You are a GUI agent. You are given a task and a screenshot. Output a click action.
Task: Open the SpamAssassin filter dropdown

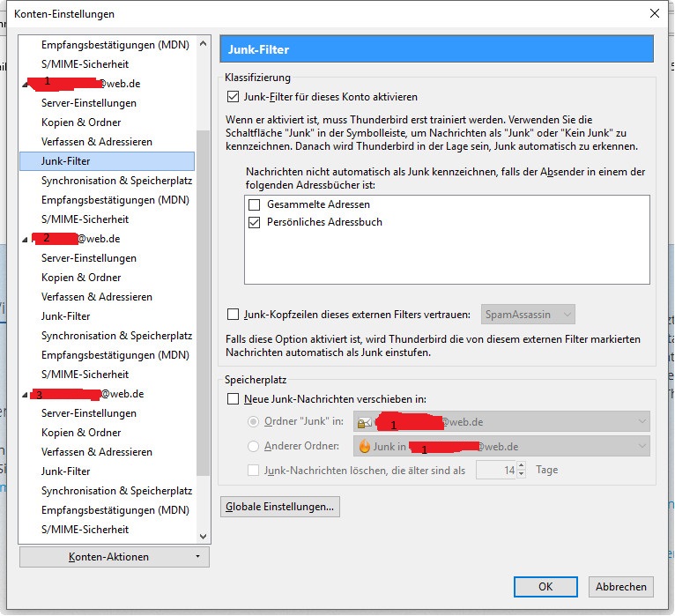coord(528,315)
